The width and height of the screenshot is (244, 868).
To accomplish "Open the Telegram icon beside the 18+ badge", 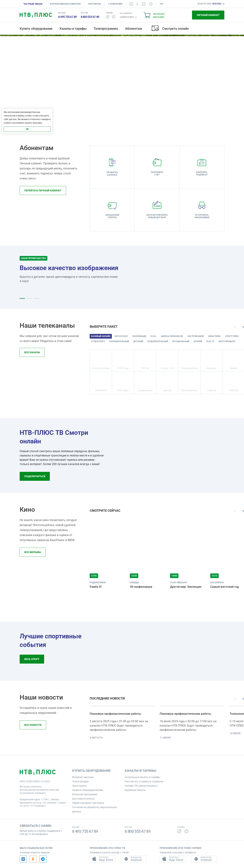I will tap(150, 4).
